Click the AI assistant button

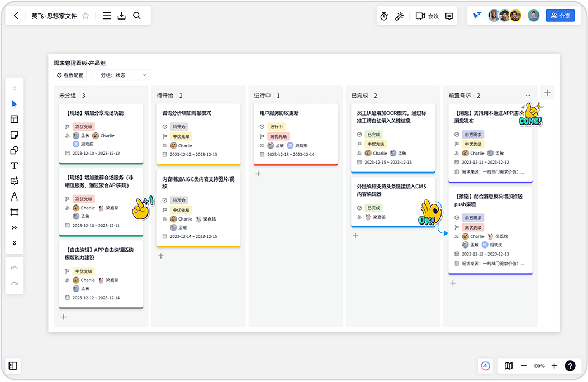(486, 366)
